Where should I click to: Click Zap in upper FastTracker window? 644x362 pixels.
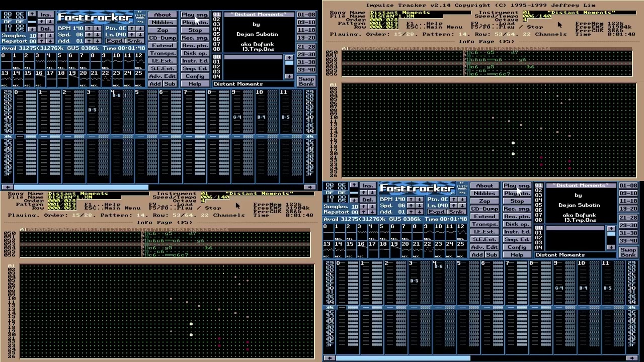point(163,30)
